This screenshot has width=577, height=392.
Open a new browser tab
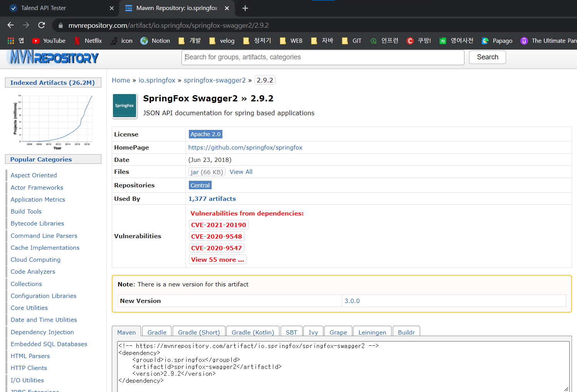click(x=245, y=8)
